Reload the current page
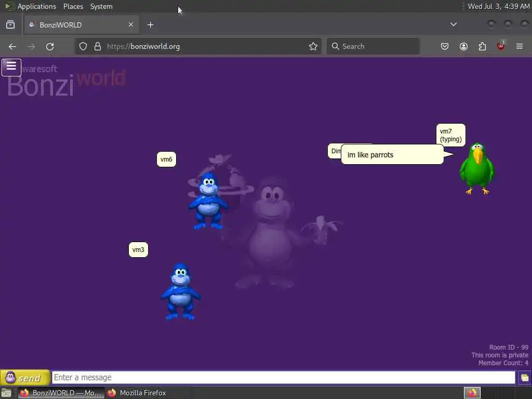This screenshot has width=532, height=399. click(x=50, y=46)
